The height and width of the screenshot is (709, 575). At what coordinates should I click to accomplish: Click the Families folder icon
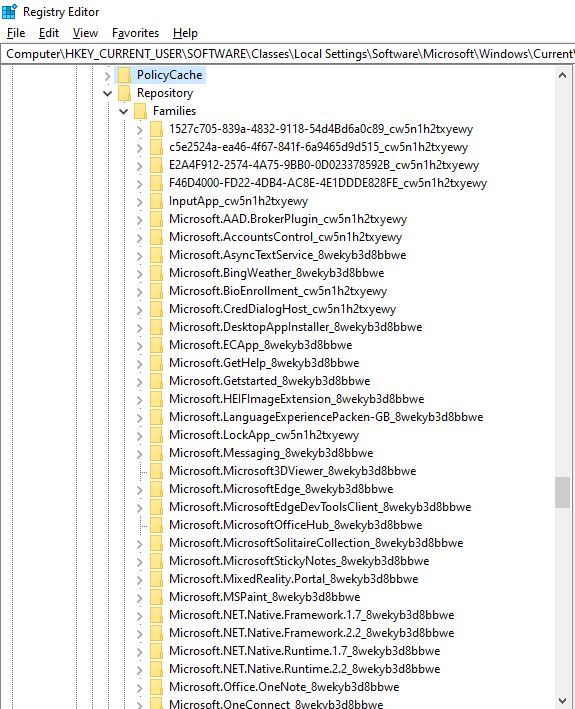(x=141, y=111)
